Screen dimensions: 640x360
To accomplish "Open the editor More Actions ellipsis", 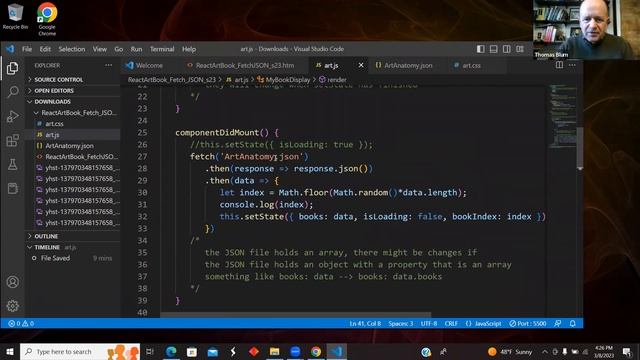I will coord(572,65).
